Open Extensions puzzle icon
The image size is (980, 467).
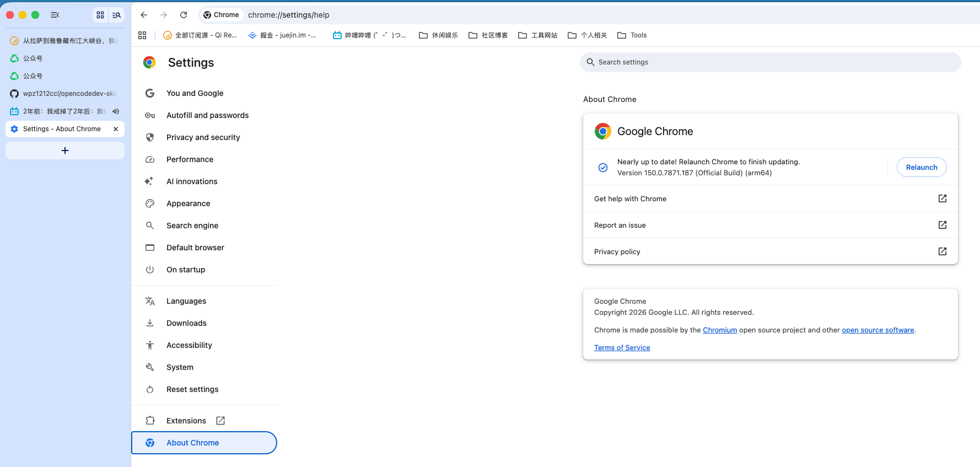tap(150, 421)
